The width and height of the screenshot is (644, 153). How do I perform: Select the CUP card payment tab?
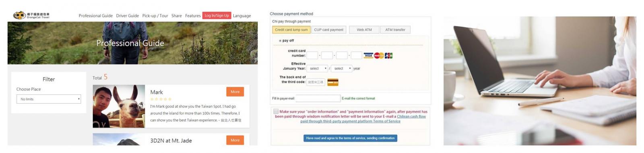pos(329,29)
